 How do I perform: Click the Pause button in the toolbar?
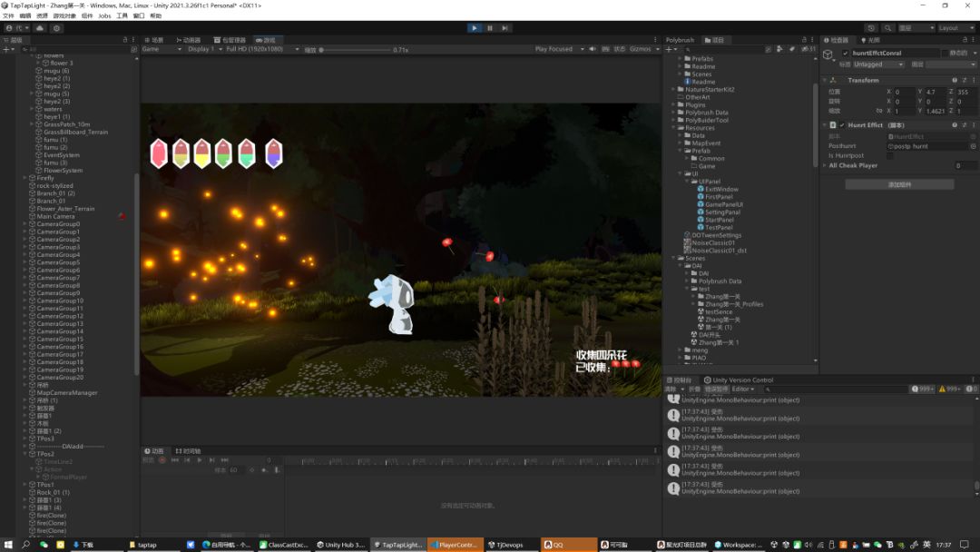[490, 28]
